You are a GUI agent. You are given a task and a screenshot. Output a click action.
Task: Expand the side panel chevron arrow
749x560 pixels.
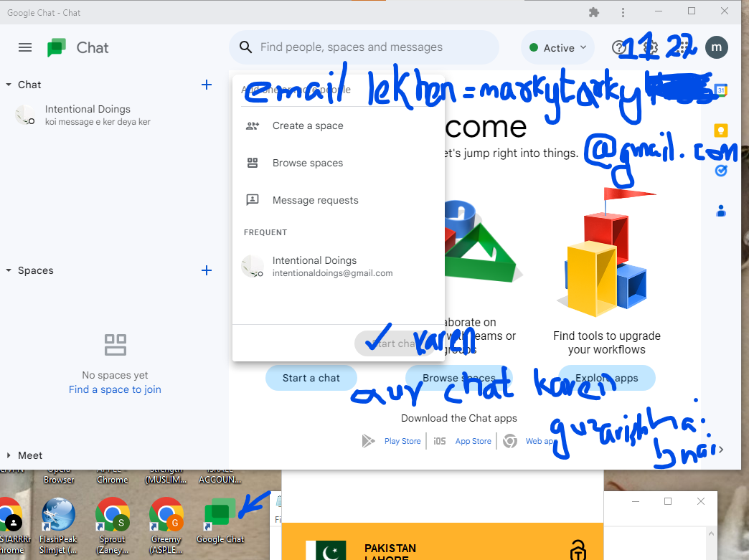[x=721, y=450]
